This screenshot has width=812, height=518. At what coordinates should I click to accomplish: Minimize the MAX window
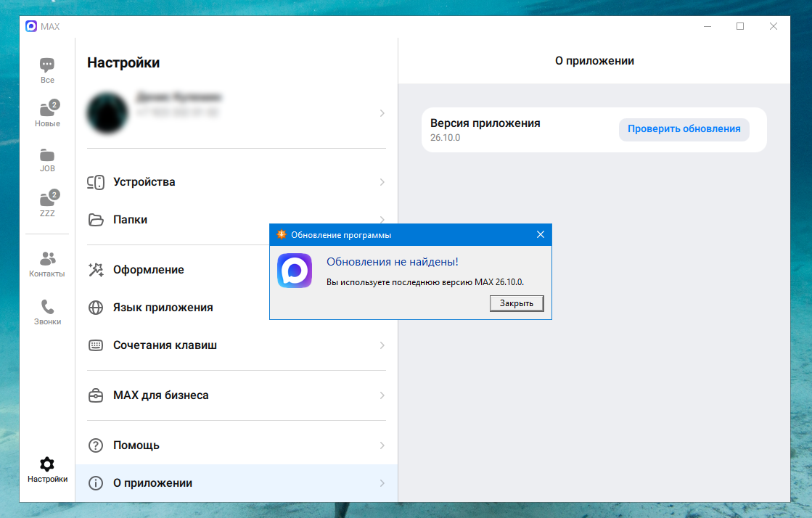click(x=708, y=26)
